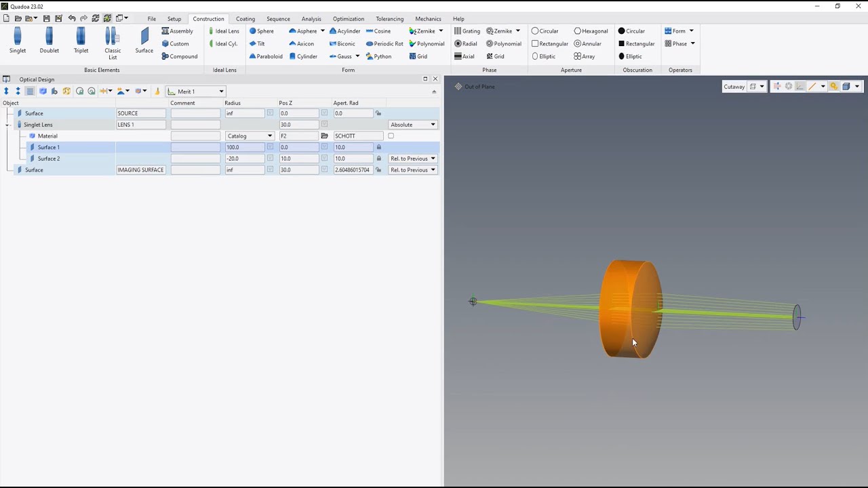Click the Radius field of Surface 1
The image size is (868, 488).
(x=245, y=147)
